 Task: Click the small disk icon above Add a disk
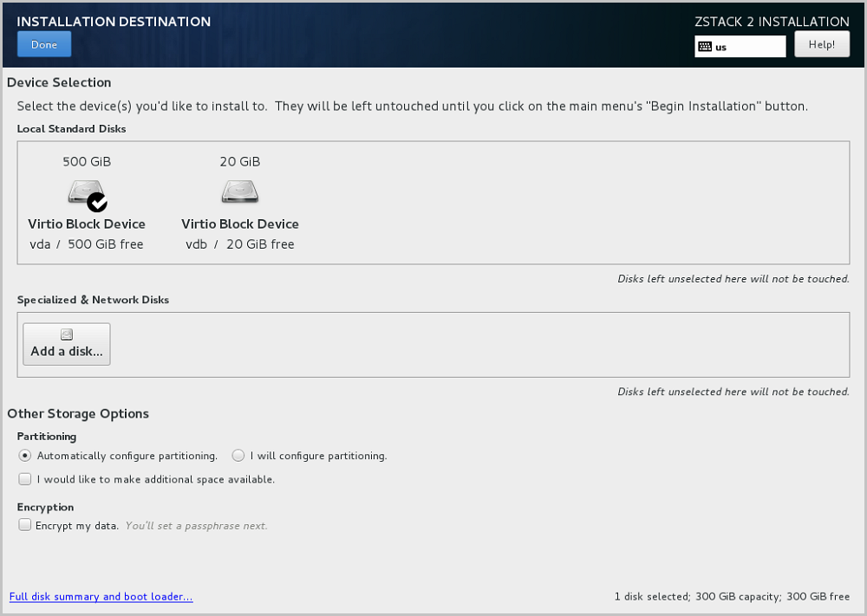point(67,334)
